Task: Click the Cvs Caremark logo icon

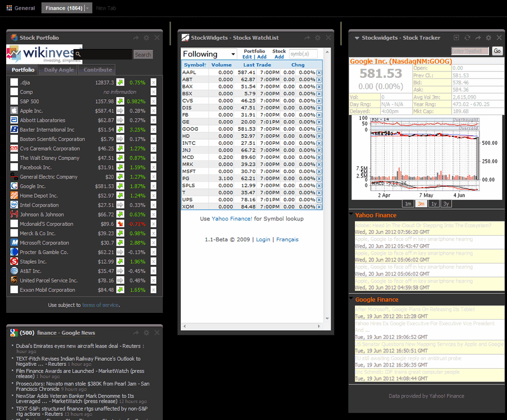Action: point(14,148)
